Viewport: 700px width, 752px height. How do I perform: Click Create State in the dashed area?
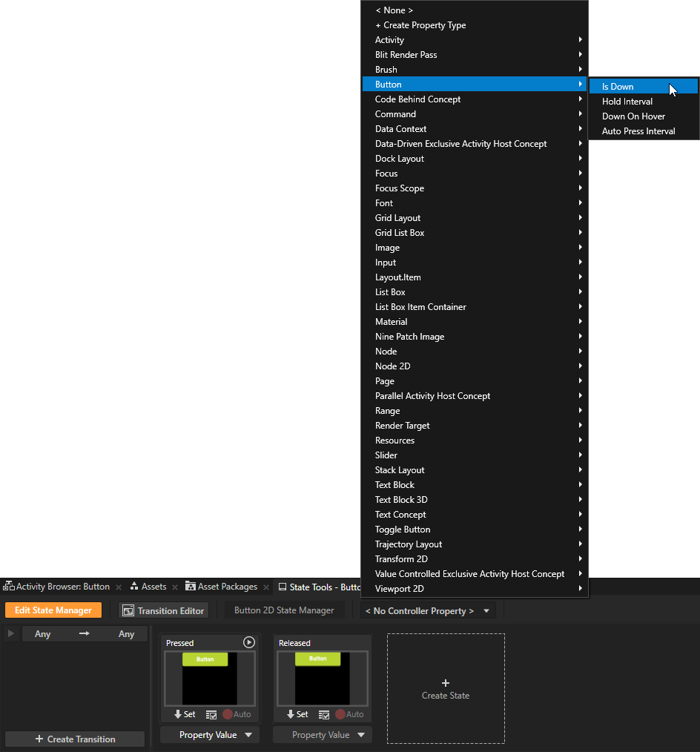coord(445,688)
